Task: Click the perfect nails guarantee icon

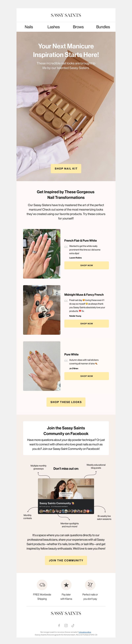Action: pyautogui.click(x=90, y=585)
